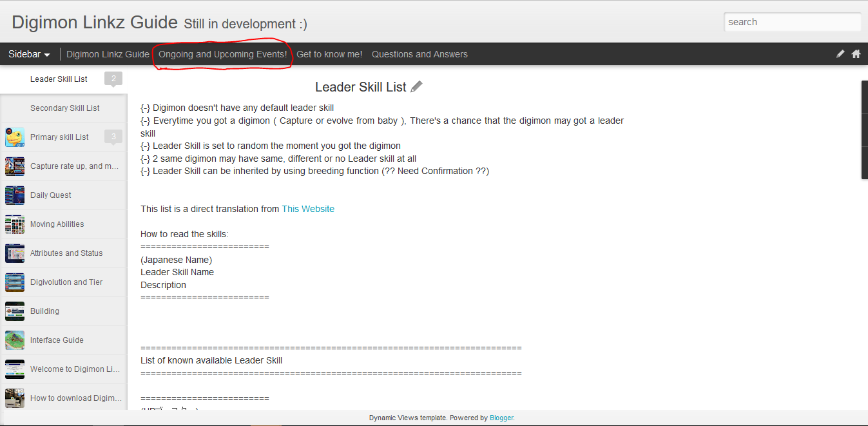Open the Sidebar view dropdown
The height and width of the screenshot is (426, 868).
click(29, 54)
